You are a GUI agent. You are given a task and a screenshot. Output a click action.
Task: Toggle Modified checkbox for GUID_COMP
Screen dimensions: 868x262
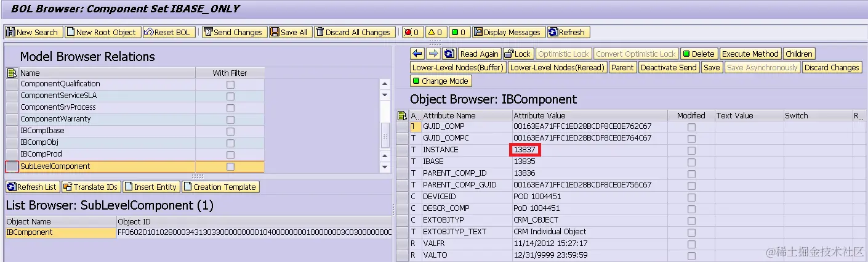coord(691,127)
